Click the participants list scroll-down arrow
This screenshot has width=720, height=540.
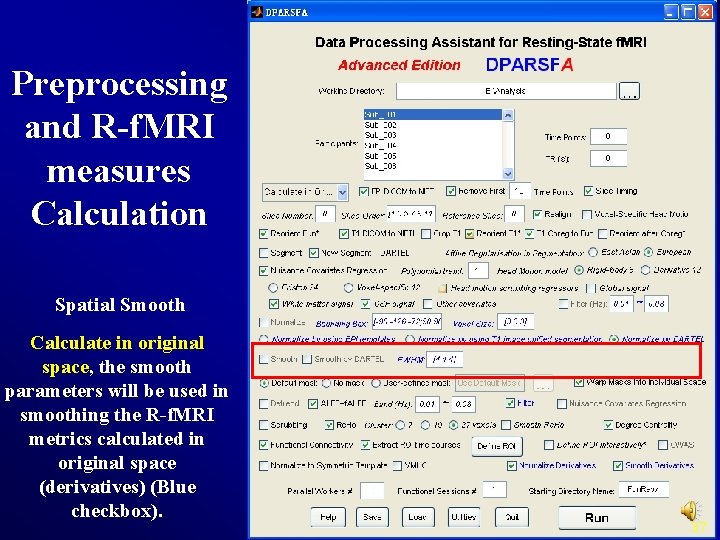[508, 174]
